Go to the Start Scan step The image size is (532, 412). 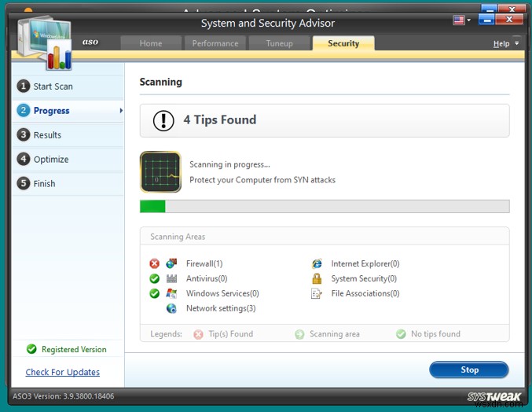[x=68, y=86]
